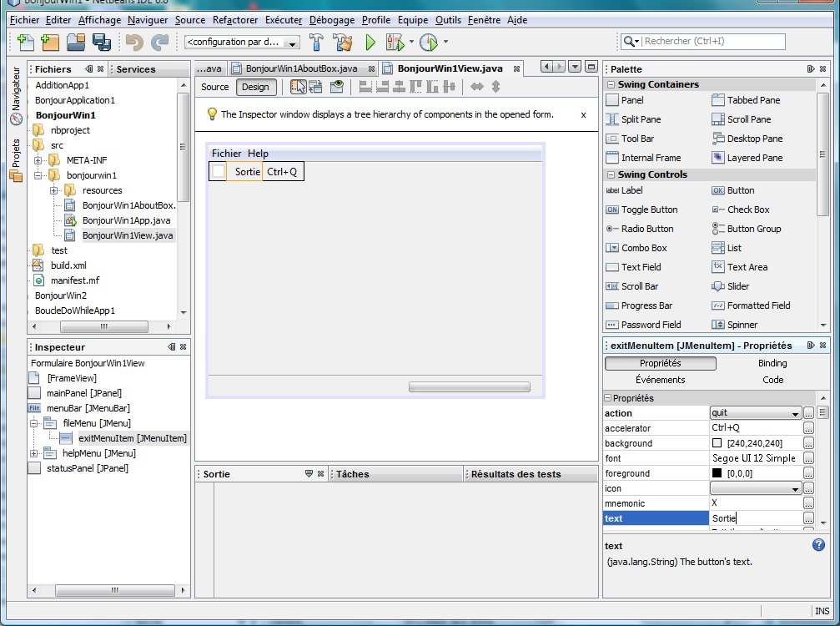The width and height of the screenshot is (840, 626).
Task: Open the Outils menu
Action: [448, 20]
